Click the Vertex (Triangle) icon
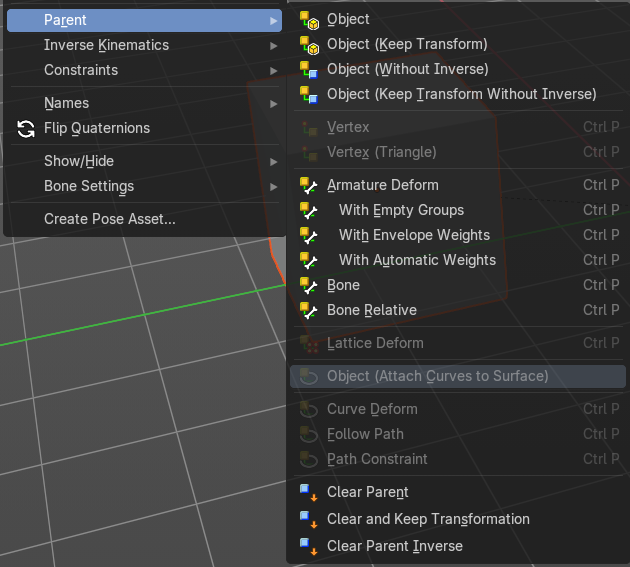Image resolution: width=630 pixels, height=567 pixels. pos(309,153)
